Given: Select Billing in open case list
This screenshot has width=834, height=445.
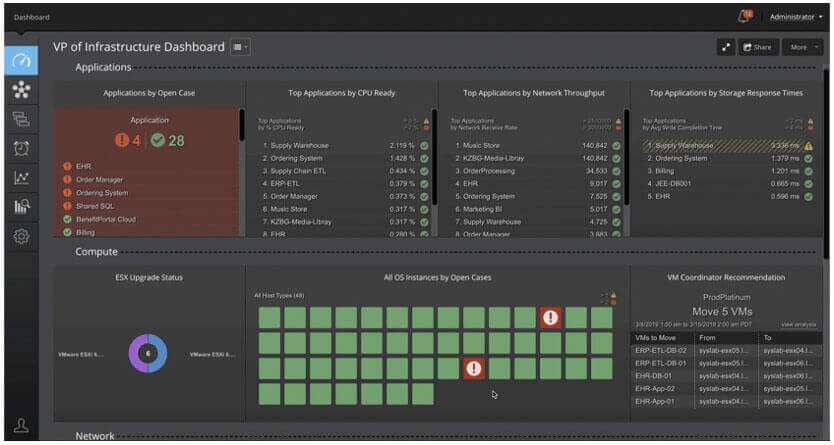Looking at the screenshot, I should point(85,232).
